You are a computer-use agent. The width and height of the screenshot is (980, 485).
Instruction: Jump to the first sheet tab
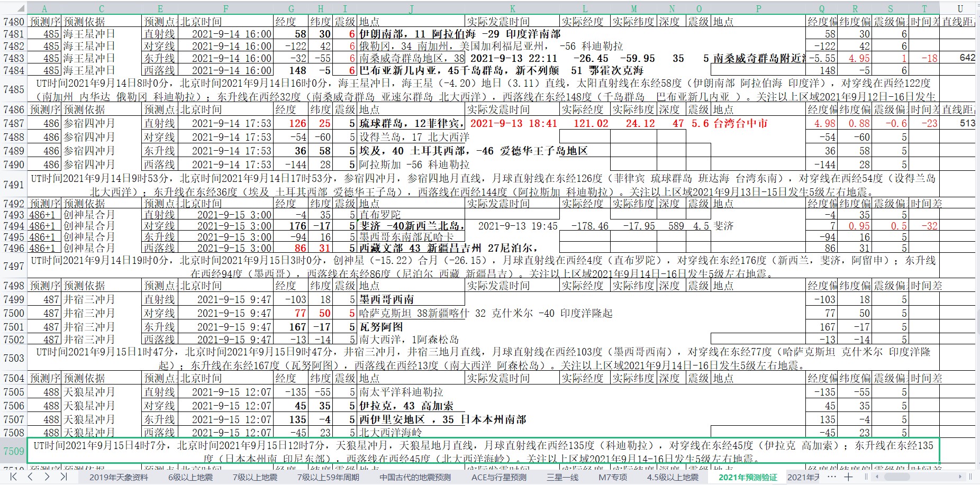[x=14, y=477]
